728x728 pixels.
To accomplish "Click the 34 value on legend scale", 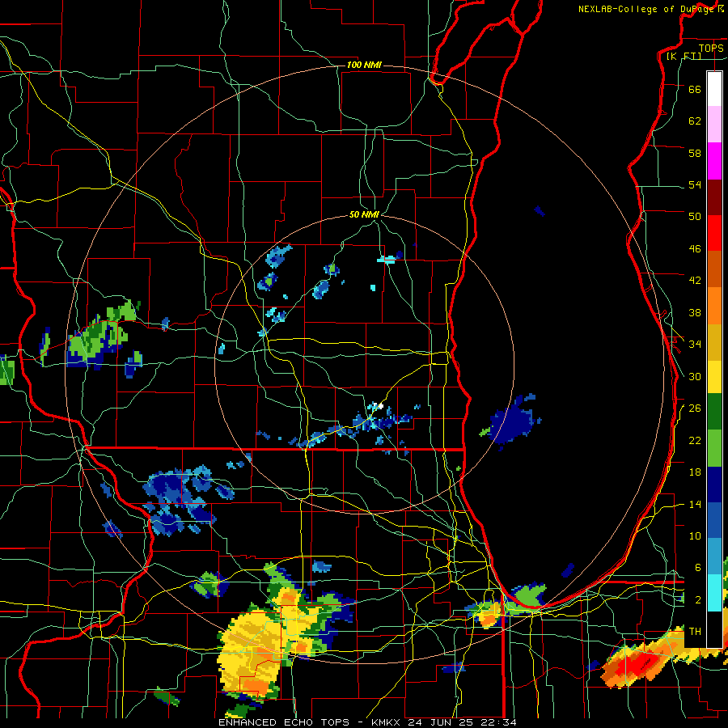I will (x=695, y=344).
